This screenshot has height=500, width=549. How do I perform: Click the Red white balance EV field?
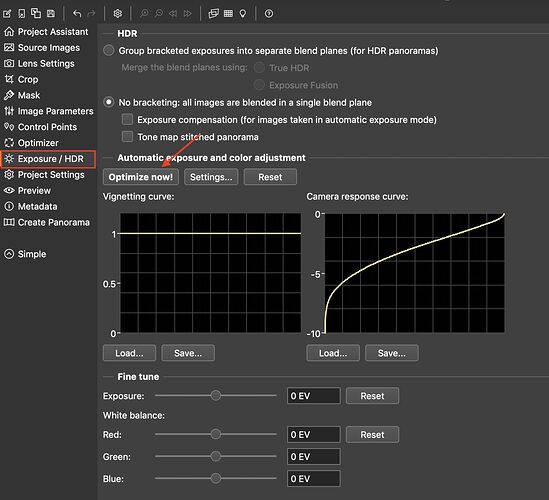pos(314,435)
